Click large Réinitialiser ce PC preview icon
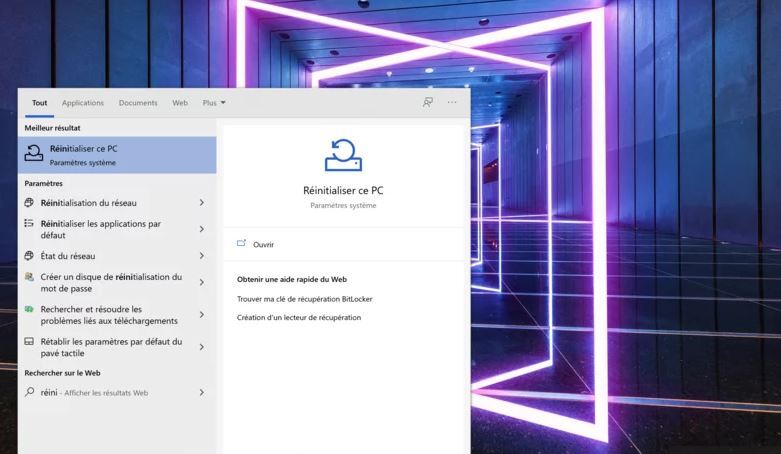The image size is (781, 454). (343, 155)
